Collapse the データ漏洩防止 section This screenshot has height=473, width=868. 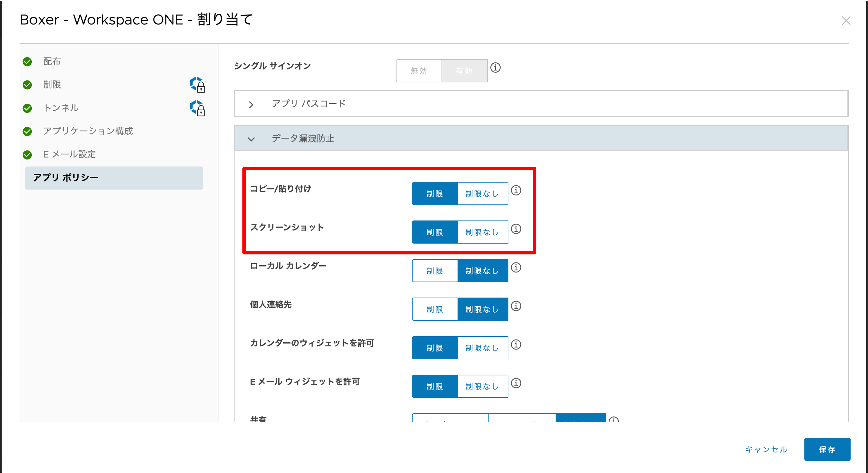(x=251, y=139)
